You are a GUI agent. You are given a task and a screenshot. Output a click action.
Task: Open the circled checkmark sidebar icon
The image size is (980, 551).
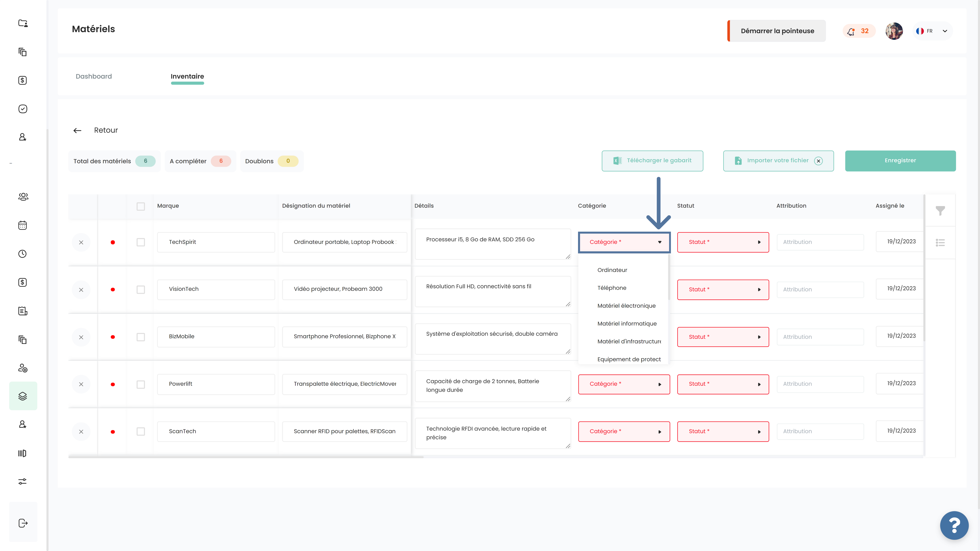pyautogui.click(x=23, y=109)
